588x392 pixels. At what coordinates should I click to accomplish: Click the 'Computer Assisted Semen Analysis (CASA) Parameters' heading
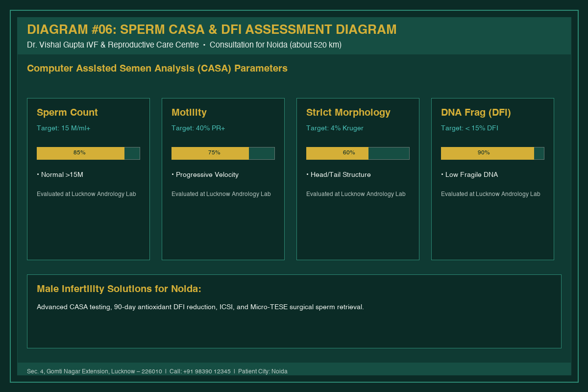tap(157, 69)
